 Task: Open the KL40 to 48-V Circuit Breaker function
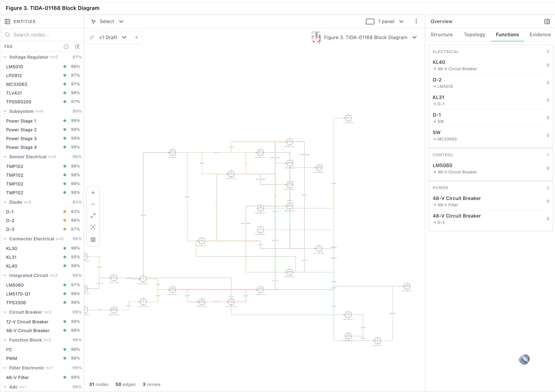click(x=491, y=65)
